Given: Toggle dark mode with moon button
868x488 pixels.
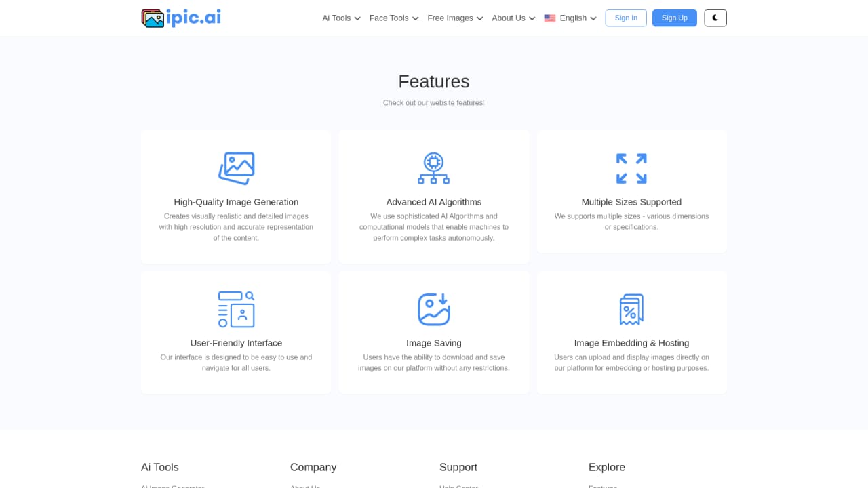Looking at the screenshot, I should 715,18.
